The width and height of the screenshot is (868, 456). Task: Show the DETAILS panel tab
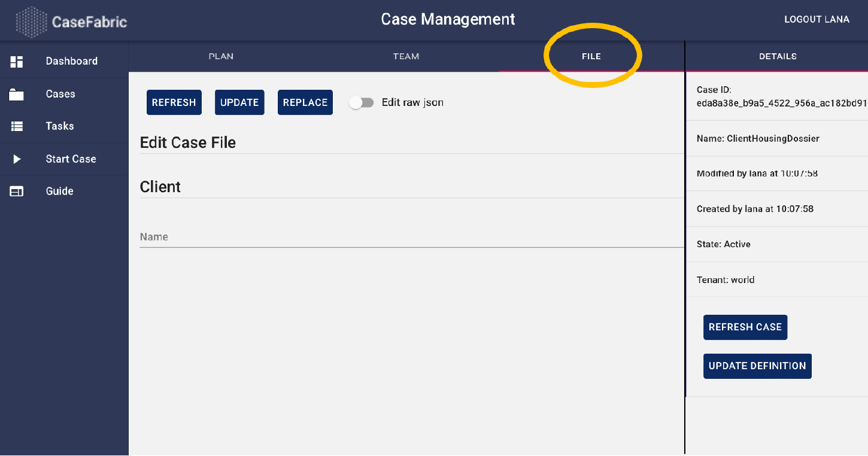778,56
